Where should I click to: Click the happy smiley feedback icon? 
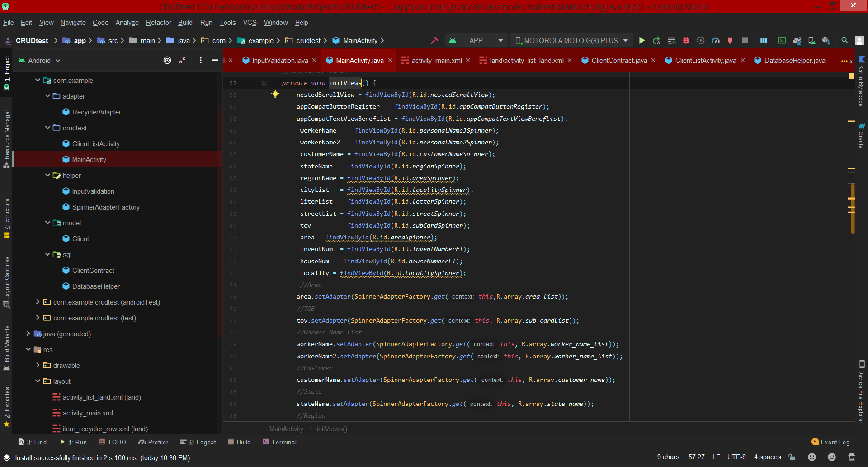tap(812, 457)
